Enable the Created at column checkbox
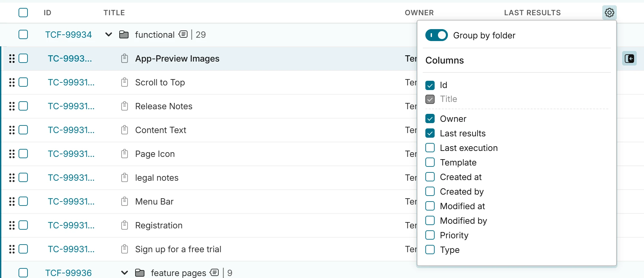This screenshot has width=644, height=278. pyautogui.click(x=430, y=177)
